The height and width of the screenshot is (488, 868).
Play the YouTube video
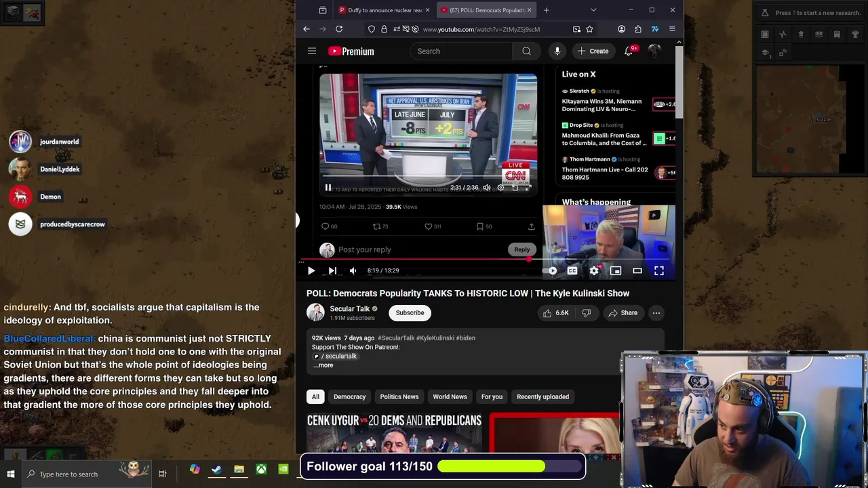coord(311,270)
